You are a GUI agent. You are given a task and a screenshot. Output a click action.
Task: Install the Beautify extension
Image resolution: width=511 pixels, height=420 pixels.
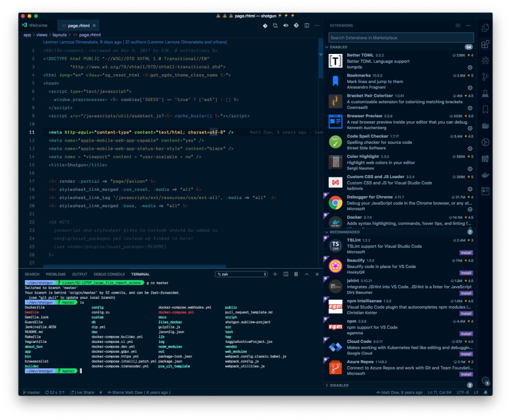click(x=466, y=273)
